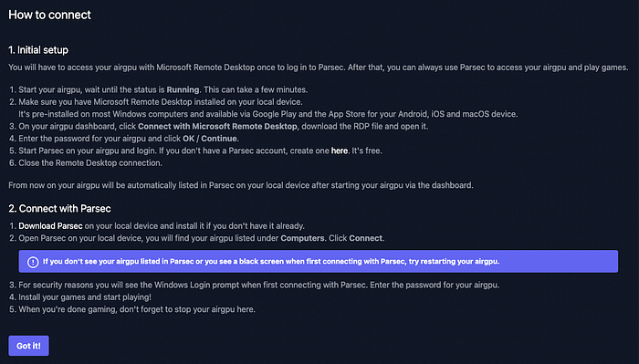639x364 pixels.
Task: Click 'Install your games and start playing!' step
Action: point(85,297)
